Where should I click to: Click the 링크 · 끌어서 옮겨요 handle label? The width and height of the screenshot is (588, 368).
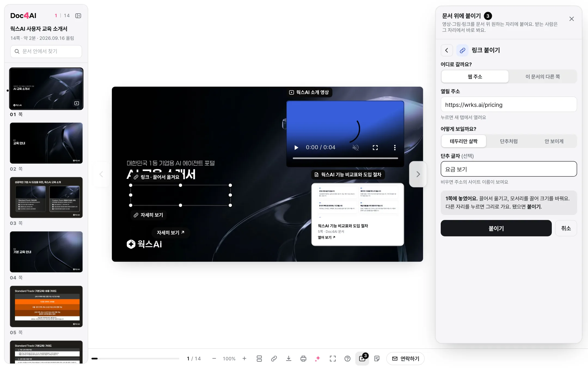[157, 177]
